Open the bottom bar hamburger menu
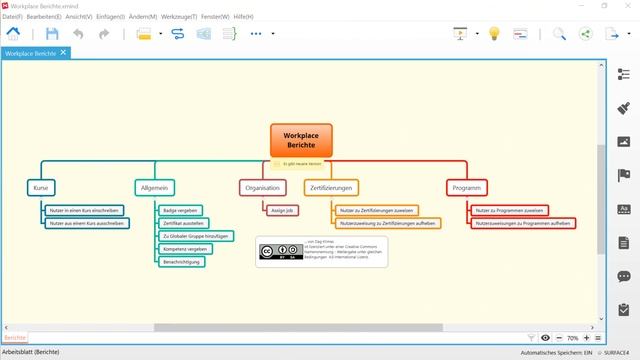The height and width of the screenshot is (360, 640). pos(598,338)
